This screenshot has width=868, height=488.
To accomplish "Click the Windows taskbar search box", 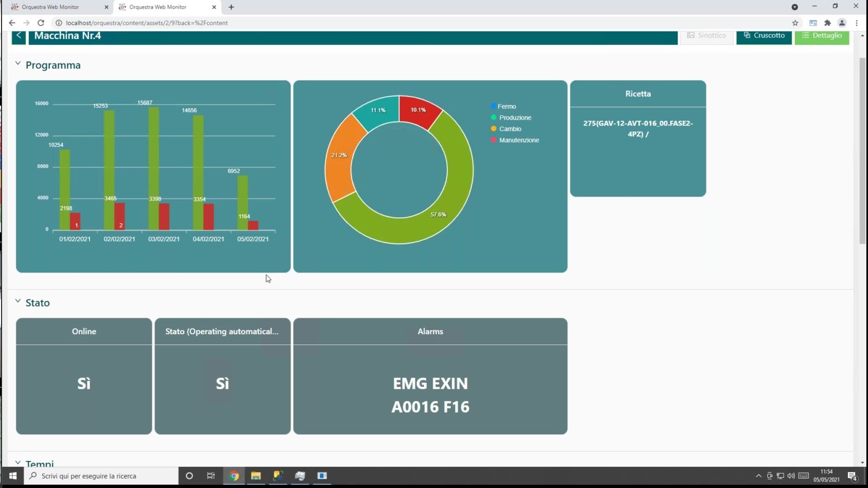I will (102, 476).
